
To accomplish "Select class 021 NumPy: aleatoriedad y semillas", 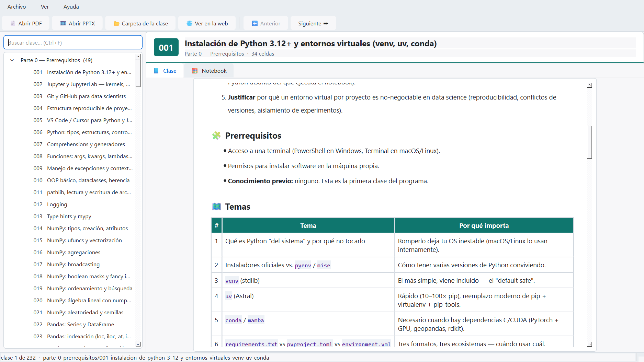I will (x=82, y=312).
